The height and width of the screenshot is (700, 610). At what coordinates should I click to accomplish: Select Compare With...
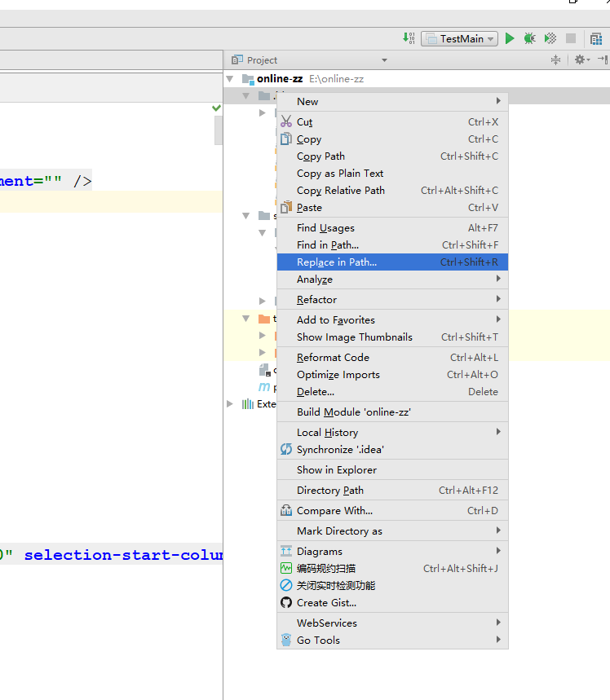pyautogui.click(x=392, y=511)
